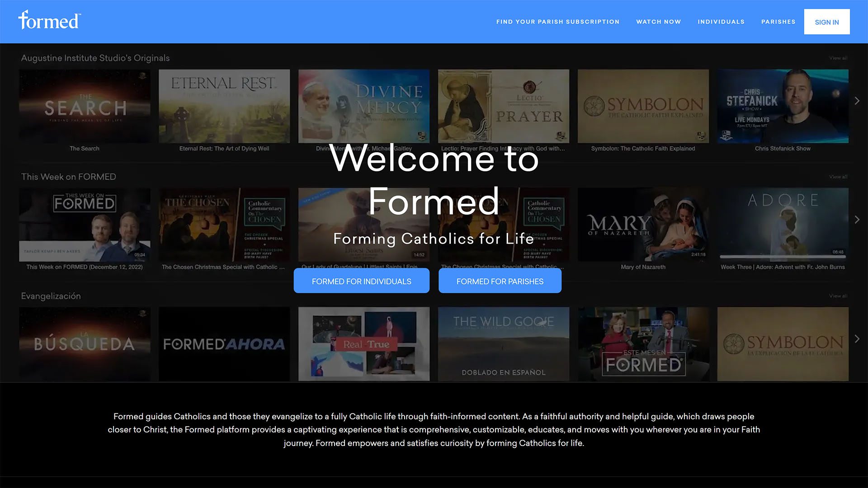Open Este Mes en FORMED thumbnail

point(643,344)
